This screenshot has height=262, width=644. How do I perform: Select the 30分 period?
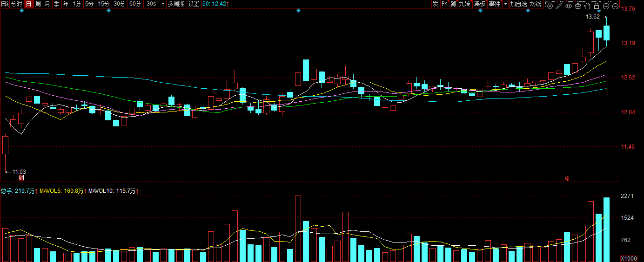[x=120, y=4]
